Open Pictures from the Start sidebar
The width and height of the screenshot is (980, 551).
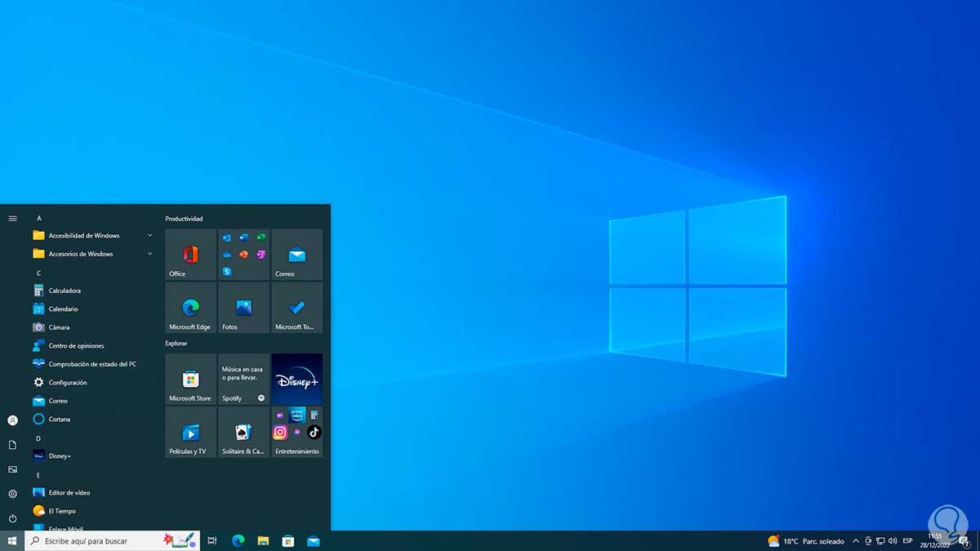pos(12,469)
